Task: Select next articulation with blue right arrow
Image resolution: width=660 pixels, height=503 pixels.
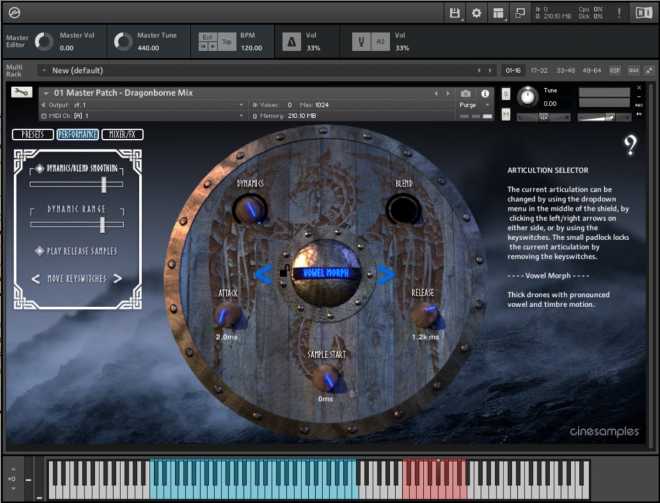Action: click(x=386, y=274)
